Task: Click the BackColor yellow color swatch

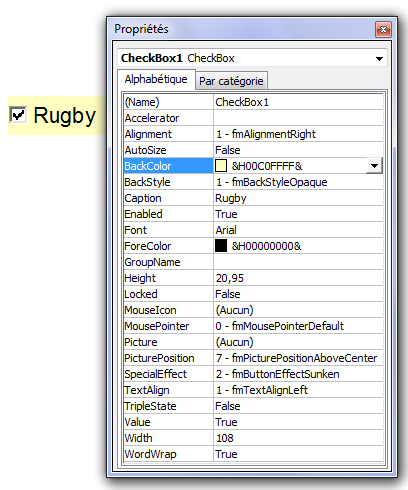Action: 221,166
